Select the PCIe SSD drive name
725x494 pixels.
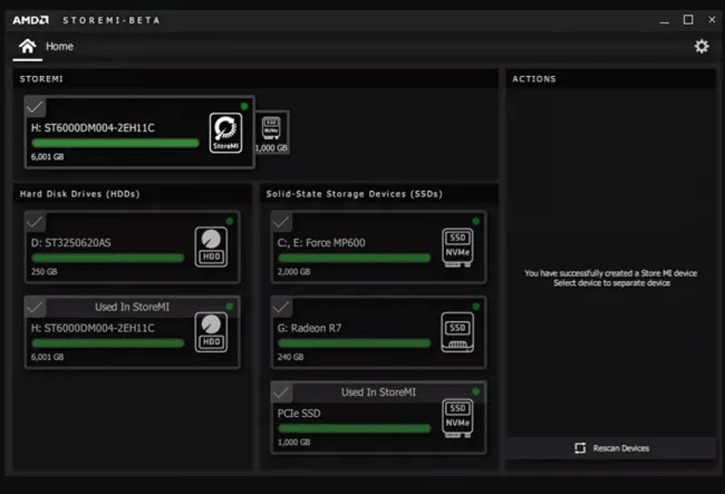pos(299,413)
